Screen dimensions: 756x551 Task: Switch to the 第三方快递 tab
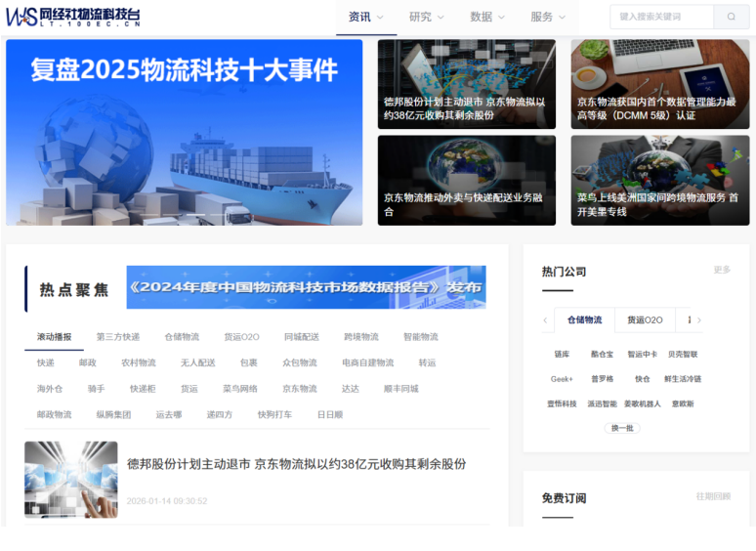117,337
